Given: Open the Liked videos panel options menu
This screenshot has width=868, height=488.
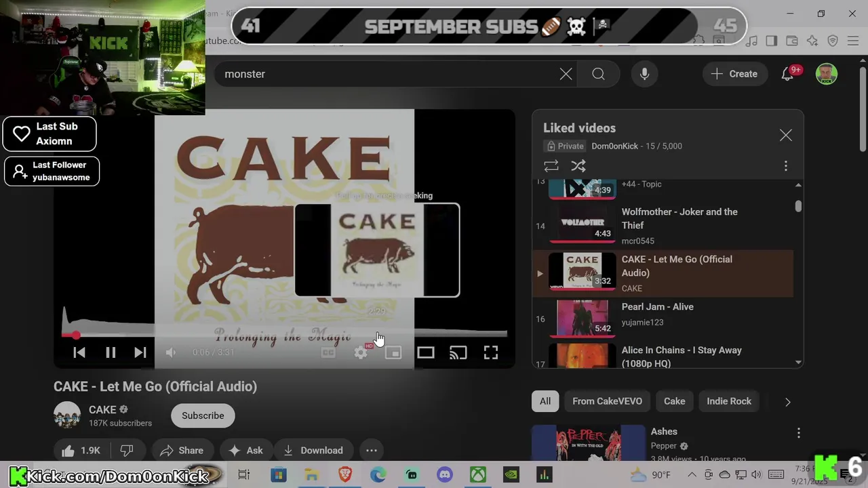Looking at the screenshot, I should [x=786, y=166].
